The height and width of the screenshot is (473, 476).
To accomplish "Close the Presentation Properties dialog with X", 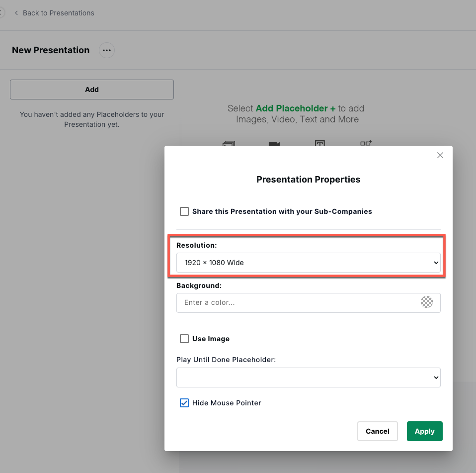I will (x=440, y=155).
